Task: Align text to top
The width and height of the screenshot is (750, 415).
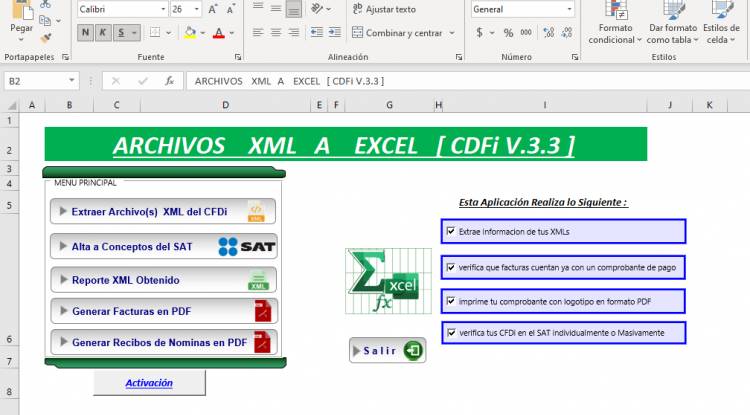Action: [258, 7]
